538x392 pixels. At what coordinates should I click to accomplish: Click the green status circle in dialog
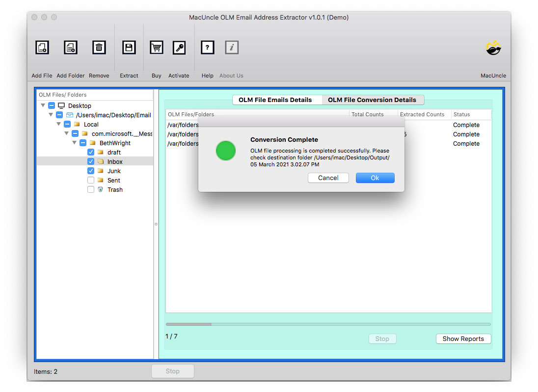click(226, 151)
